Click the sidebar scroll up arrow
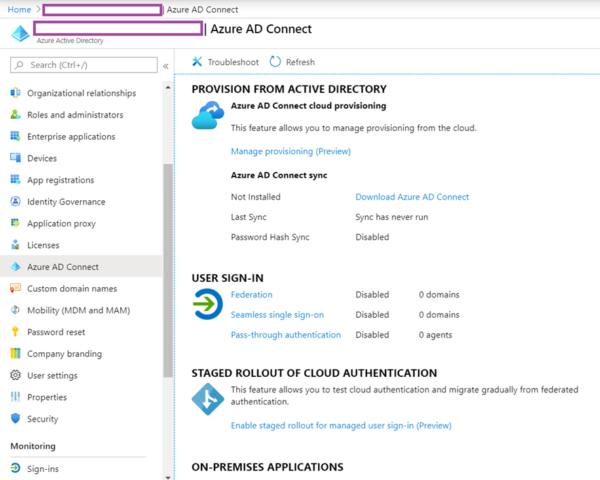 click(168, 88)
